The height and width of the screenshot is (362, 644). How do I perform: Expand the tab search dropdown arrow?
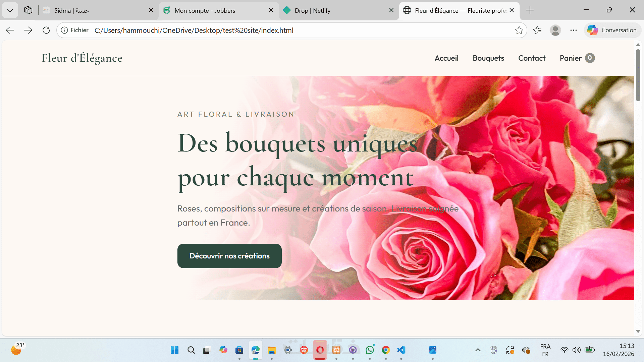click(x=10, y=10)
